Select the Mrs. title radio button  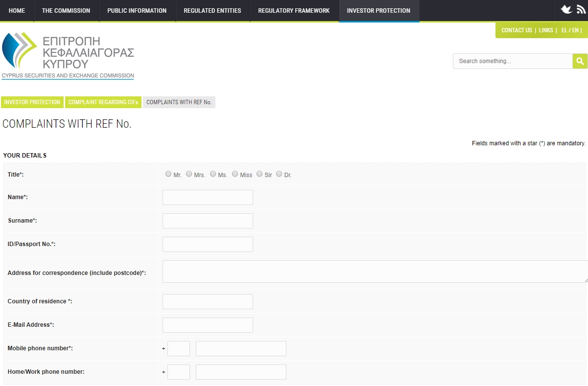(x=189, y=174)
